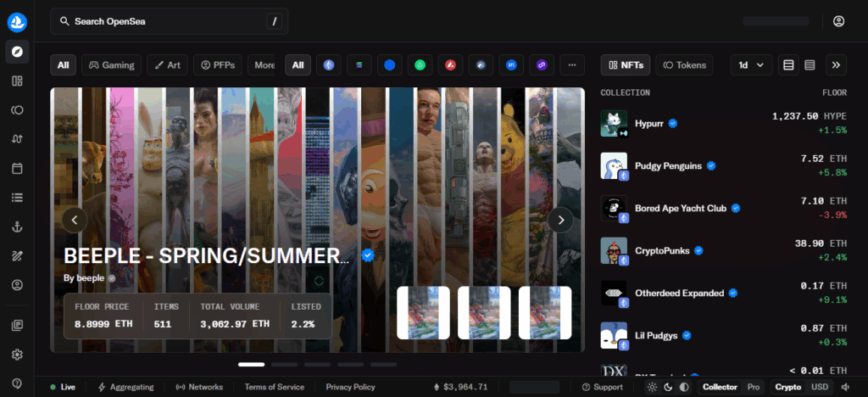Open the 1d timeframe dropdown
The height and width of the screenshot is (397, 868).
pos(750,64)
